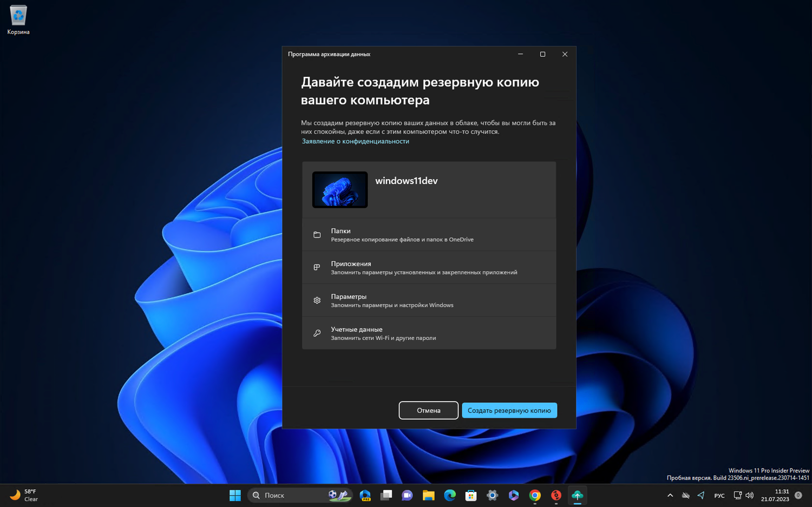Viewport: 812px width, 507px height.
Task: Click Создать резервную копию button
Action: tap(509, 410)
